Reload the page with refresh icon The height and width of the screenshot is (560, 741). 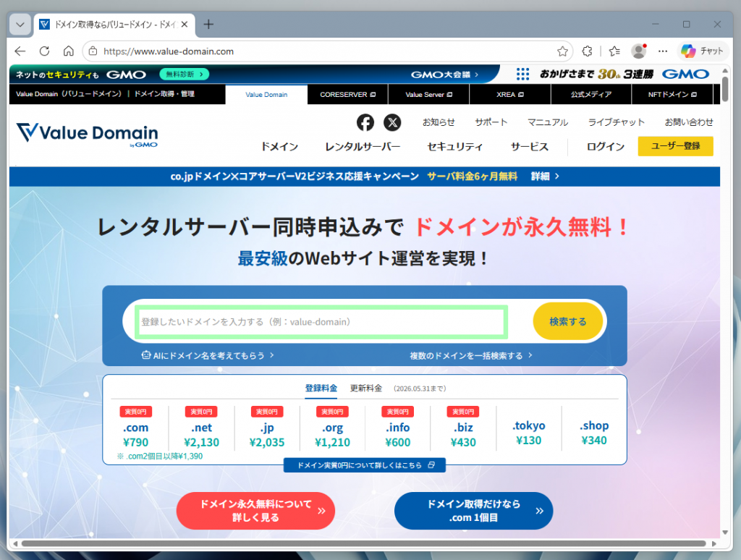pos(44,51)
